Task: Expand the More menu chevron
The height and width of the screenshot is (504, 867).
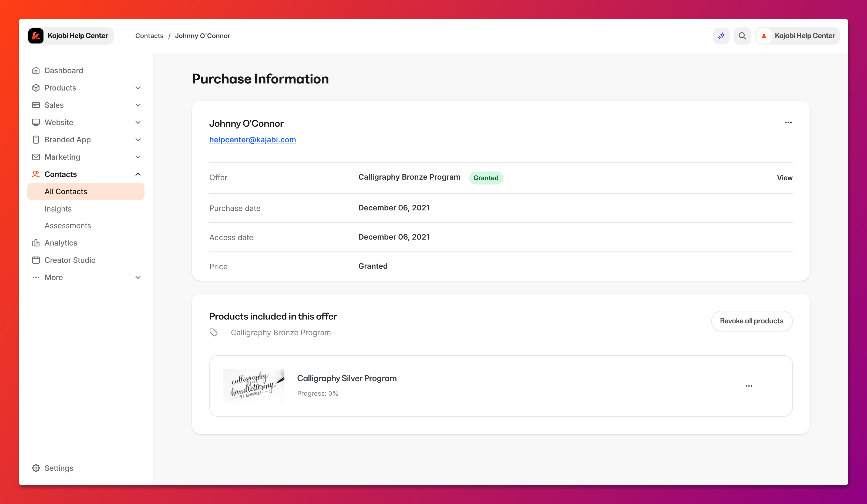Action: point(138,277)
